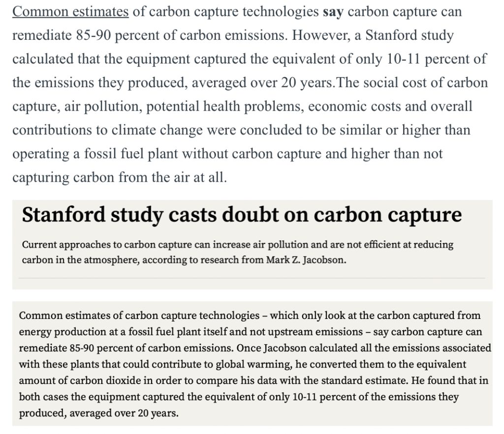Click the words "Stanford study" in the top paragraph
504x434 pixels.
click(x=409, y=35)
